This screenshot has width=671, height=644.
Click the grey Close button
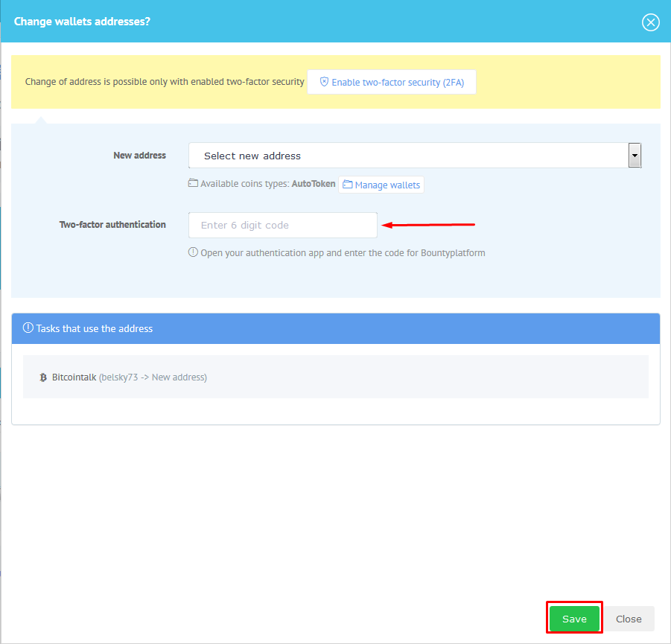point(629,619)
